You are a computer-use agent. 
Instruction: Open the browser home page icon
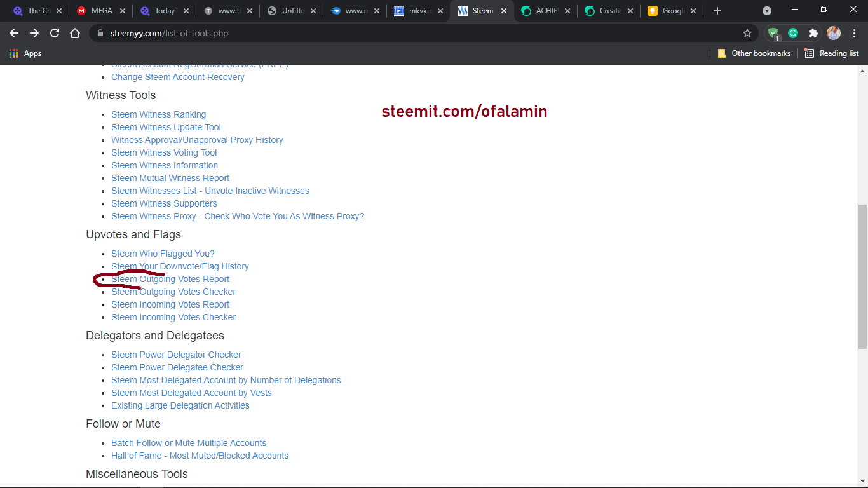[x=75, y=33]
